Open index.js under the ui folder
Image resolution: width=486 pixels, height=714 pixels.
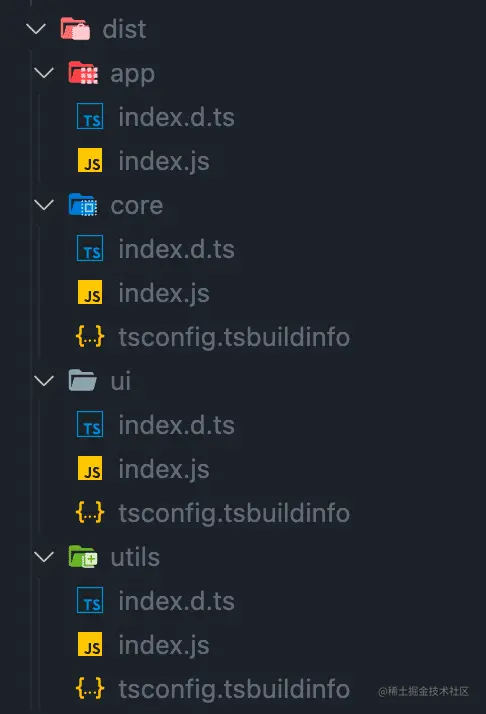(164, 469)
